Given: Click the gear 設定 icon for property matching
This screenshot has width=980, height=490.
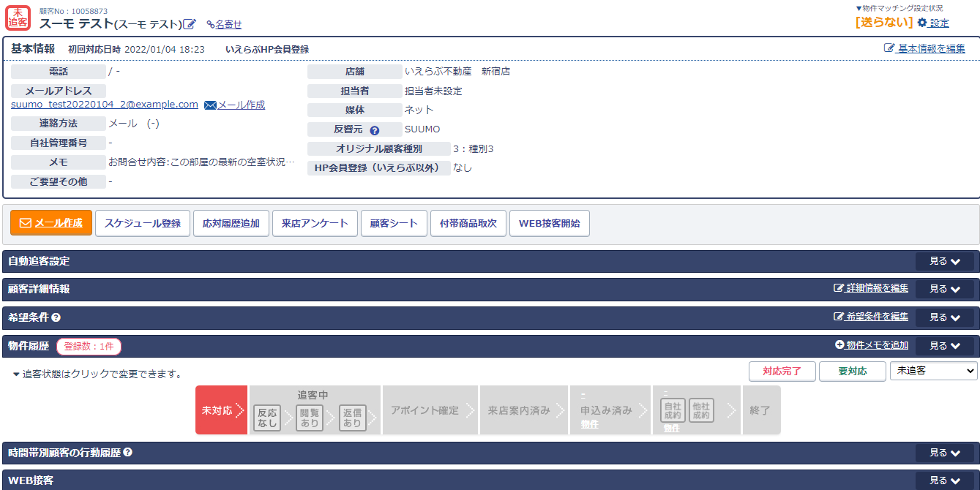Looking at the screenshot, I should [922, 23].
